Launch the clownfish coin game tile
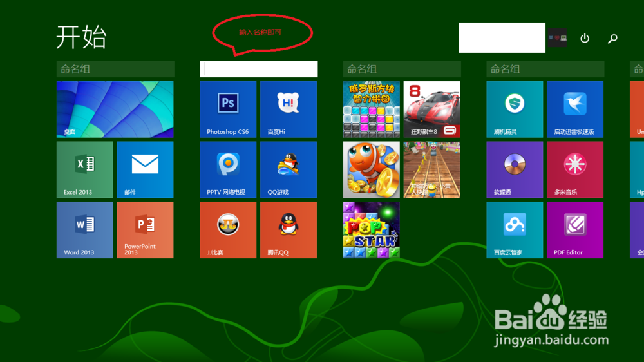The height and width of the screenshot is (362, 644). pyautogui.click(x=372, y=169)
